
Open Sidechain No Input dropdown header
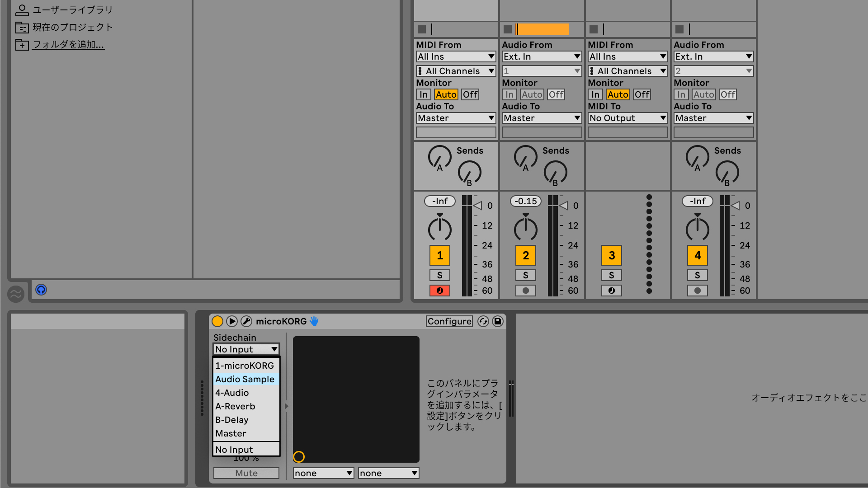[x=246, y=349]
